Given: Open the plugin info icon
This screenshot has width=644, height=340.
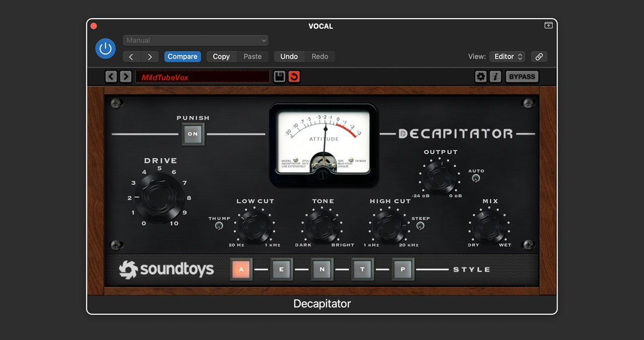Looking at the screenshot, I should (496, 77).
